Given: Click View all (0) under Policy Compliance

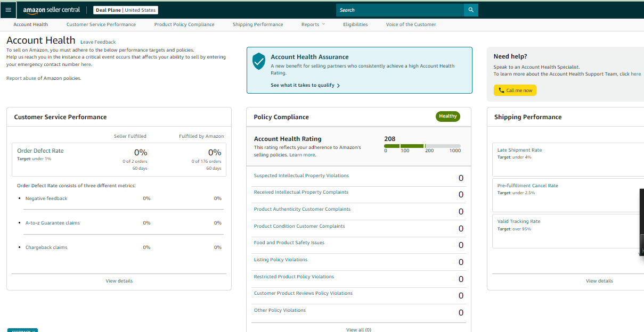Looking at the screenshot, I should tap(358, 329).
